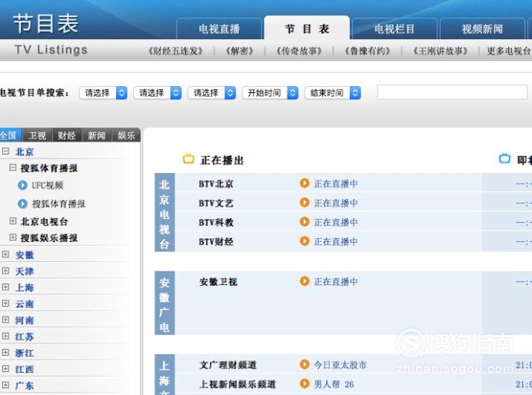This screenshot has height=395, width=532.
Task: Select the 卫视 category tab
Action: pyautogui.click(x=37, y=135)
